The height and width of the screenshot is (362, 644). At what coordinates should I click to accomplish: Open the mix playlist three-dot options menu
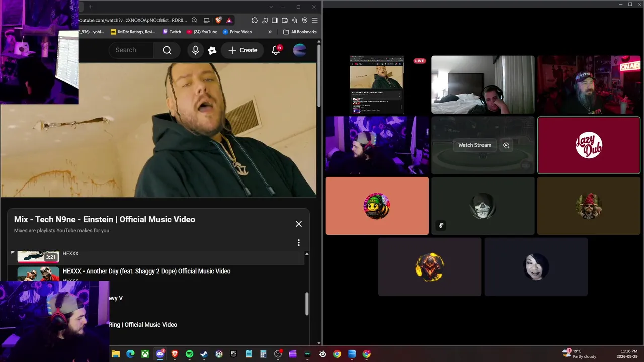[299, 243]
